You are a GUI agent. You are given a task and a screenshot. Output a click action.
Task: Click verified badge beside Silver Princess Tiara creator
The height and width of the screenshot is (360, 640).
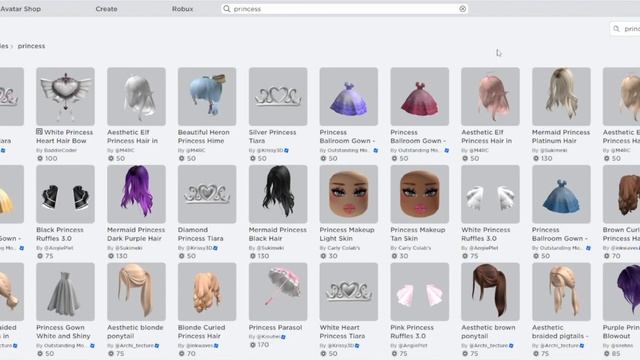[x=287, y=150]
